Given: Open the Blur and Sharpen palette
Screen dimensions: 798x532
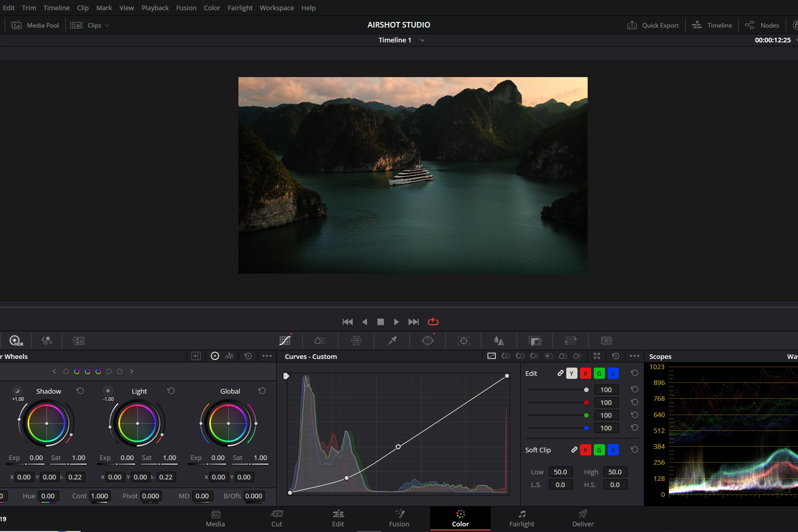Looking at the screenshot, I should click(499, 341).
